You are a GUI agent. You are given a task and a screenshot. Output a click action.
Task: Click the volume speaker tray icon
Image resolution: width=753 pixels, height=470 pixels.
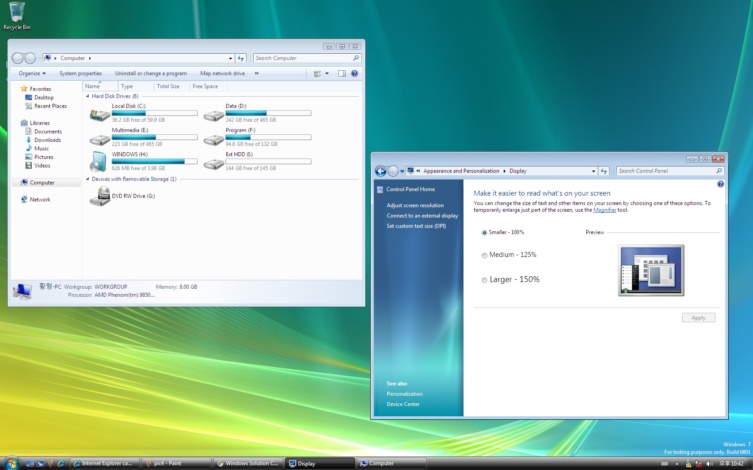point(710,464)
